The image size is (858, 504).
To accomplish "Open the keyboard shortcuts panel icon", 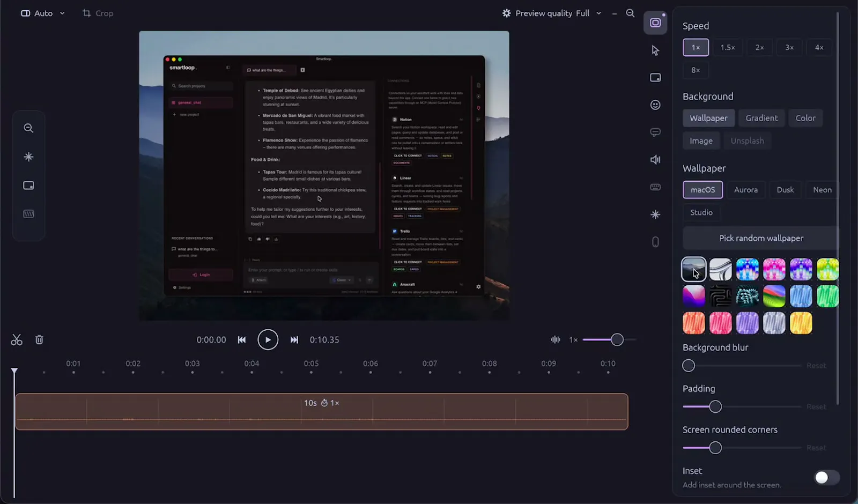I will point(655,187).
